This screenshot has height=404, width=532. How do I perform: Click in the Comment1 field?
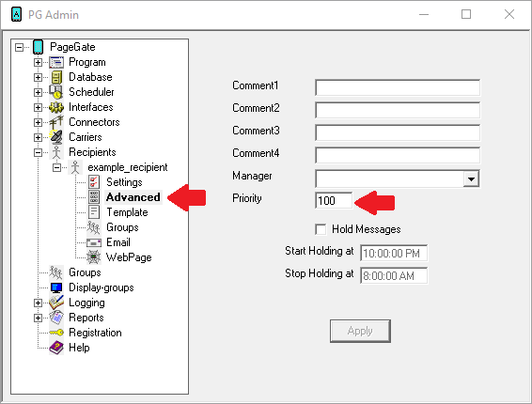398,88
